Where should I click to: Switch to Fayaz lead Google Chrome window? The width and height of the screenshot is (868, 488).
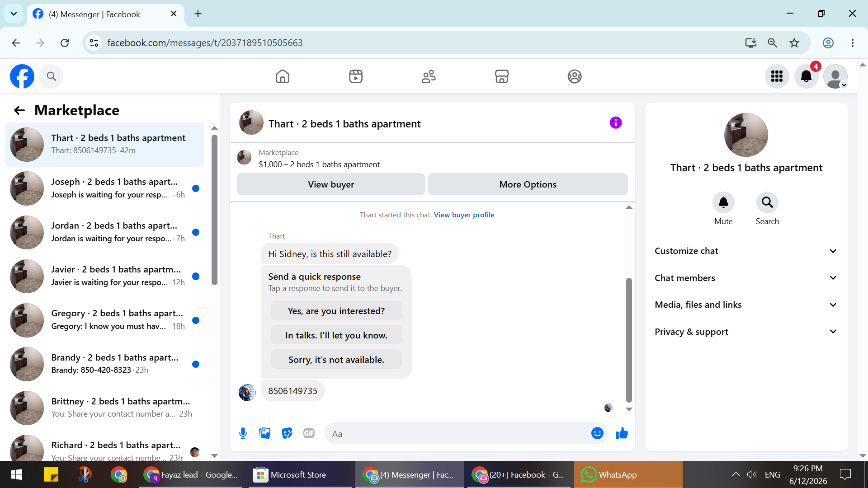coord(191,474)
